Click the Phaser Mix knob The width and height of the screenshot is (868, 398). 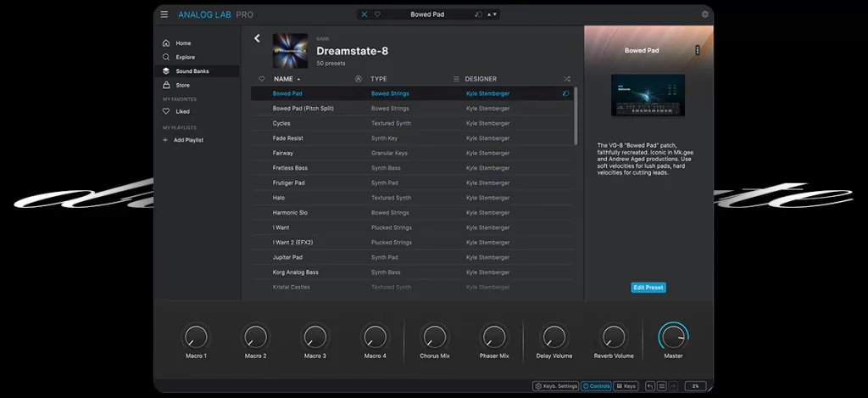pyautogui.click(x=494, y=336)
